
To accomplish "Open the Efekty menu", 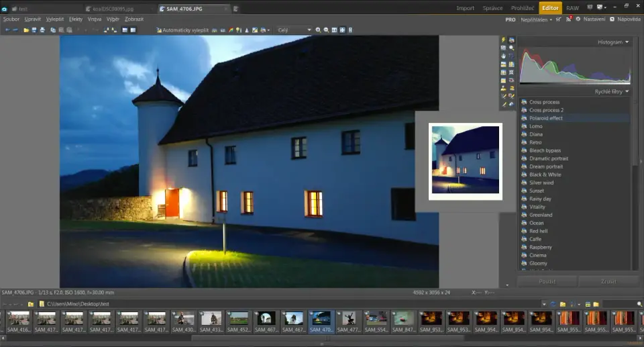I will click(75, 19).
